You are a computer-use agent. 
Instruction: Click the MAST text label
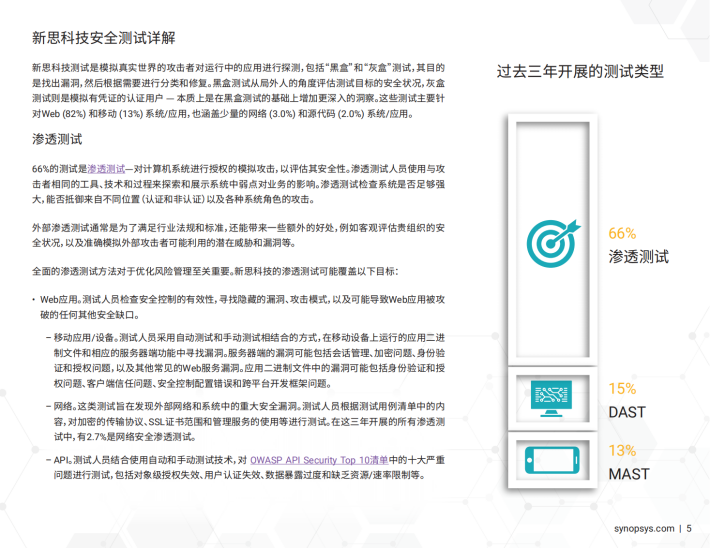(628, 474)
